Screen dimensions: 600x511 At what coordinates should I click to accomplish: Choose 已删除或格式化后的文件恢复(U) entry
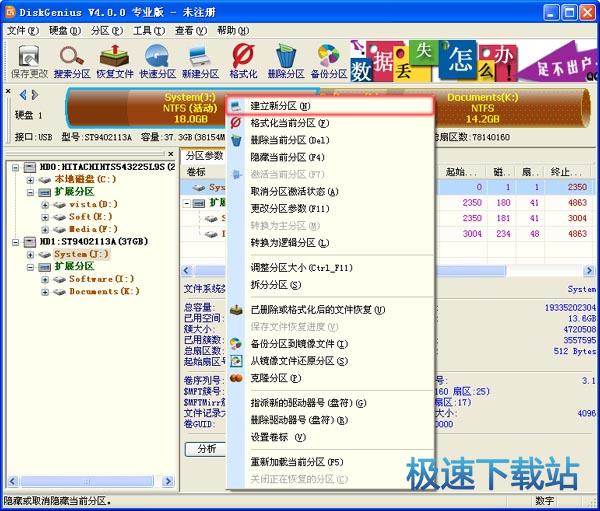tap(330, 310)
